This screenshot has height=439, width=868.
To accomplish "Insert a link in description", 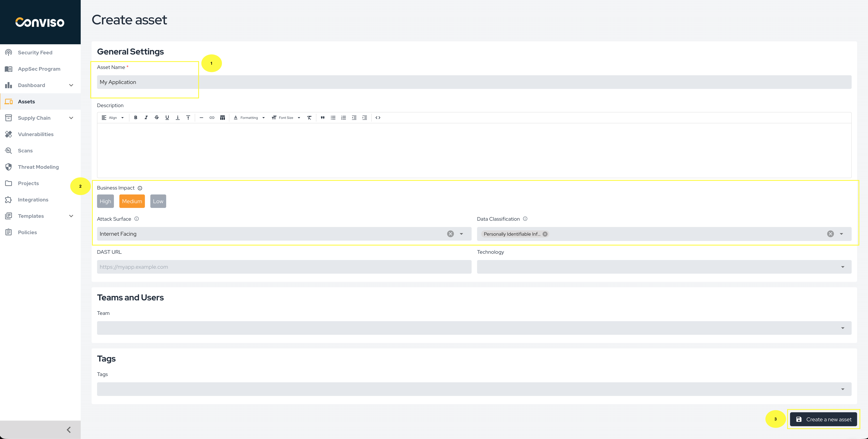I will 212,118.
